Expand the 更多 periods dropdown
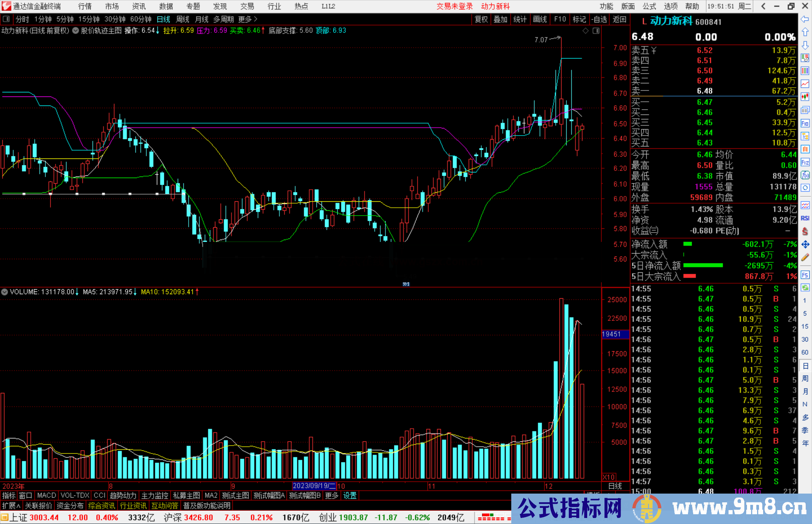This screenshot has width=812, height=524. click(x=247, y=19)
